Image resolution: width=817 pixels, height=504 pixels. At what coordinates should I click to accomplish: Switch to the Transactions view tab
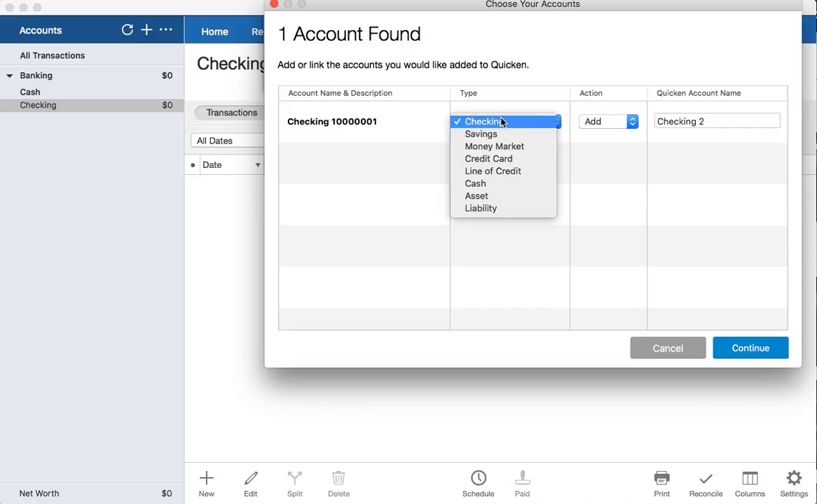pos(232,113)
